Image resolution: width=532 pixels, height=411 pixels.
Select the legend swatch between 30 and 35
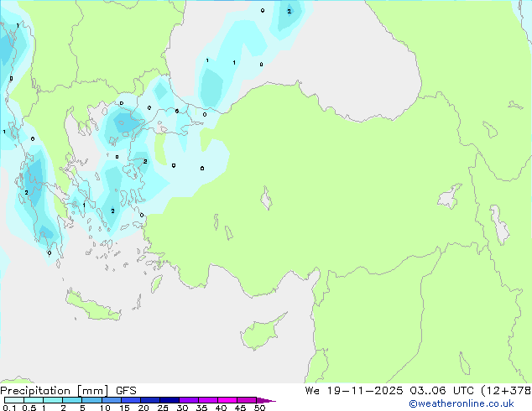tap(188, 400)
